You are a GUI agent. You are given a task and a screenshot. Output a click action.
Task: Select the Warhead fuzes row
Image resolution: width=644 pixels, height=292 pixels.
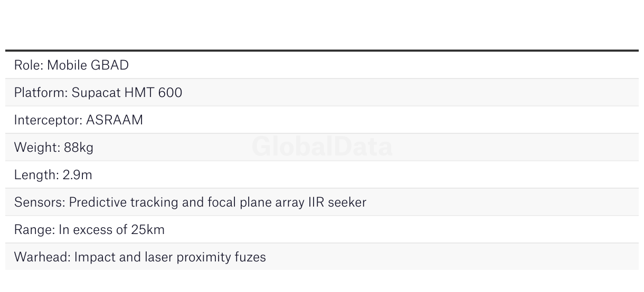[x=140, y=257]
